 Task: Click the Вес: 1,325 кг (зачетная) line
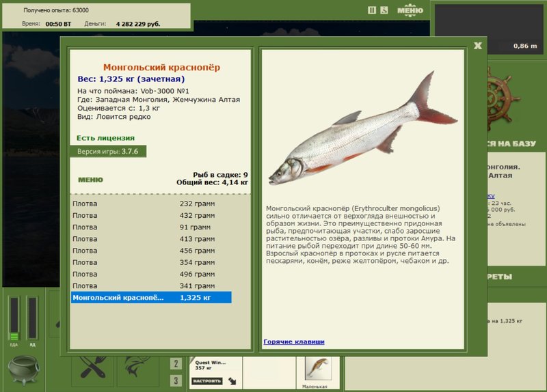tap(131, 79)
